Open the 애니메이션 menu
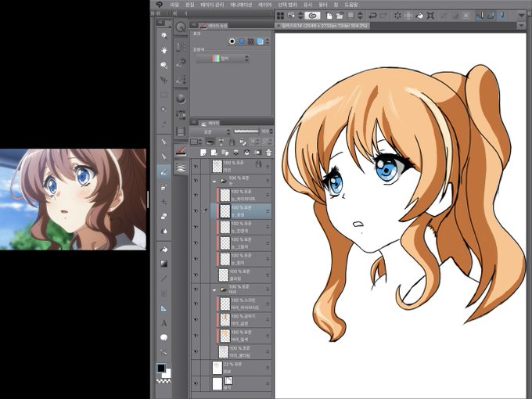This screenshot has height=399, width=532. [241, 5]
